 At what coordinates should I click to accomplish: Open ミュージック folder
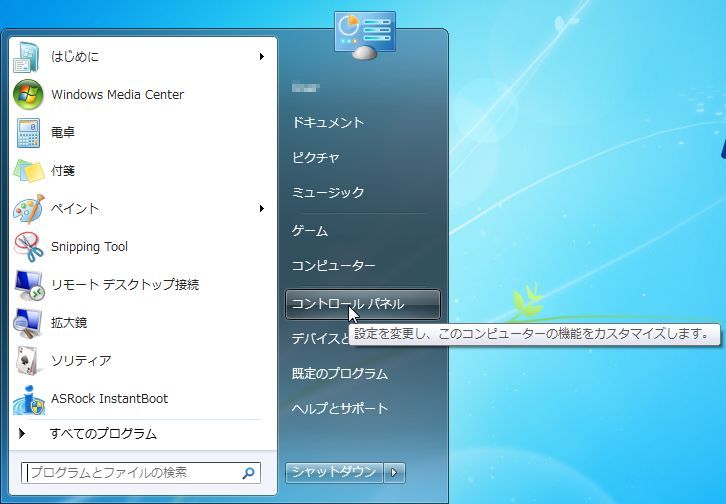[x=328, y=192]
